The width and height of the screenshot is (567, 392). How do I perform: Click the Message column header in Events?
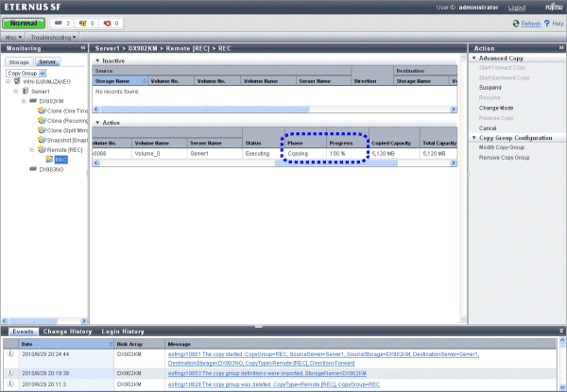click(x=361, y=344)
